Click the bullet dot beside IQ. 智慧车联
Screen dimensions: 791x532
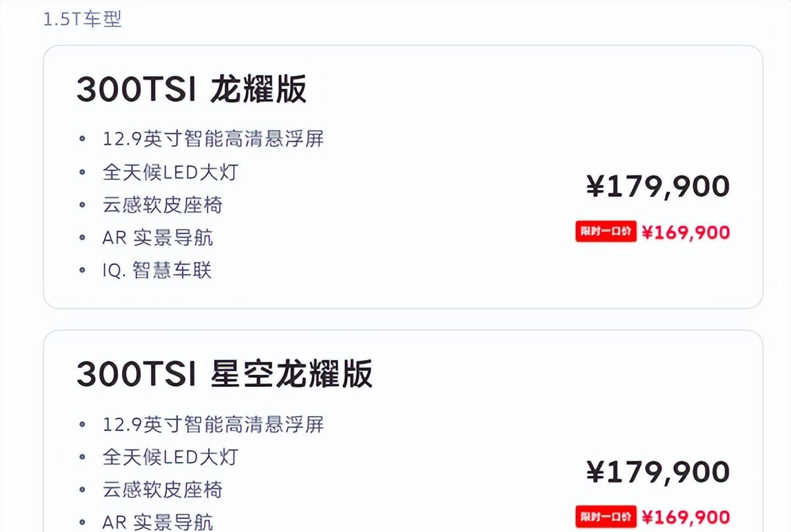tap(82, 270)
